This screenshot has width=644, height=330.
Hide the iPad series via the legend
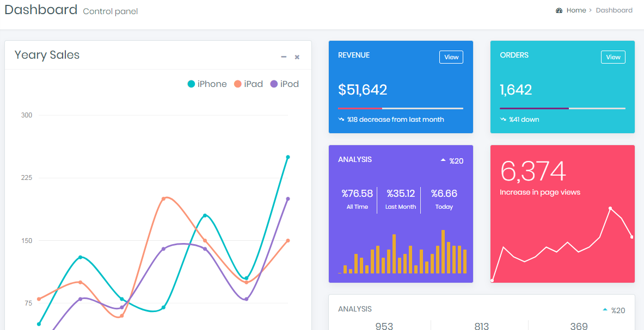coord(248,84)
